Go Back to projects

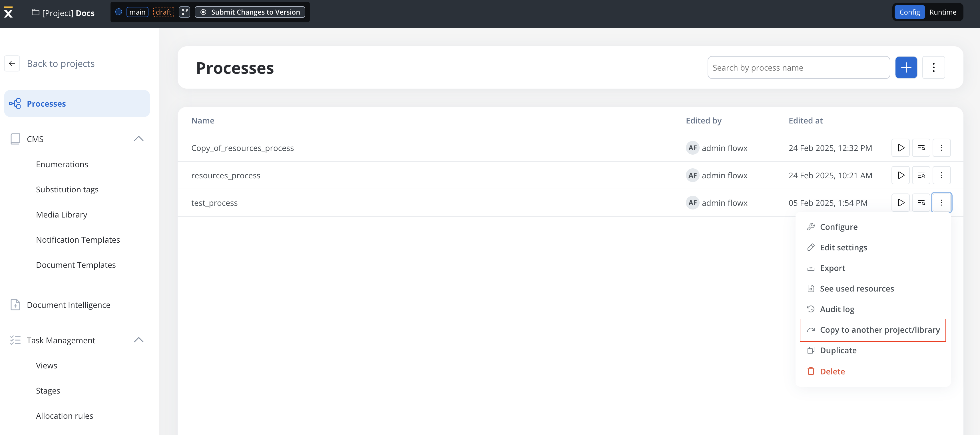pos(61,63)
